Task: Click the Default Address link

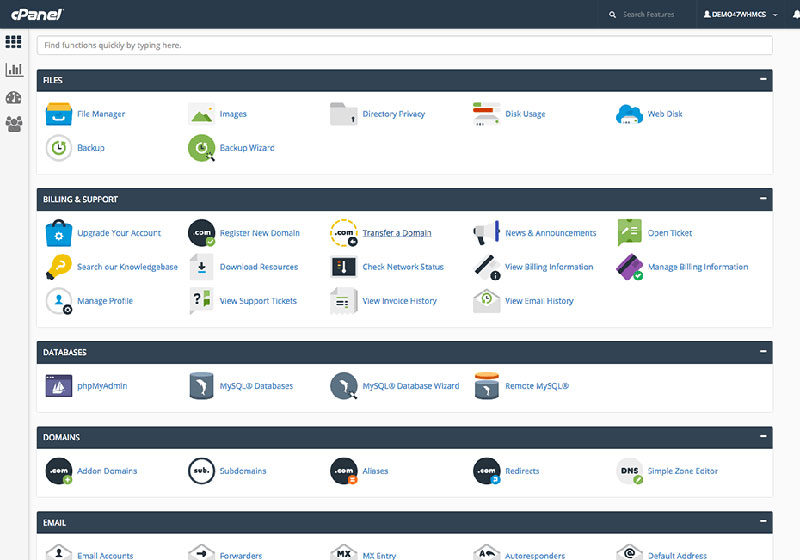Action: 677,555
